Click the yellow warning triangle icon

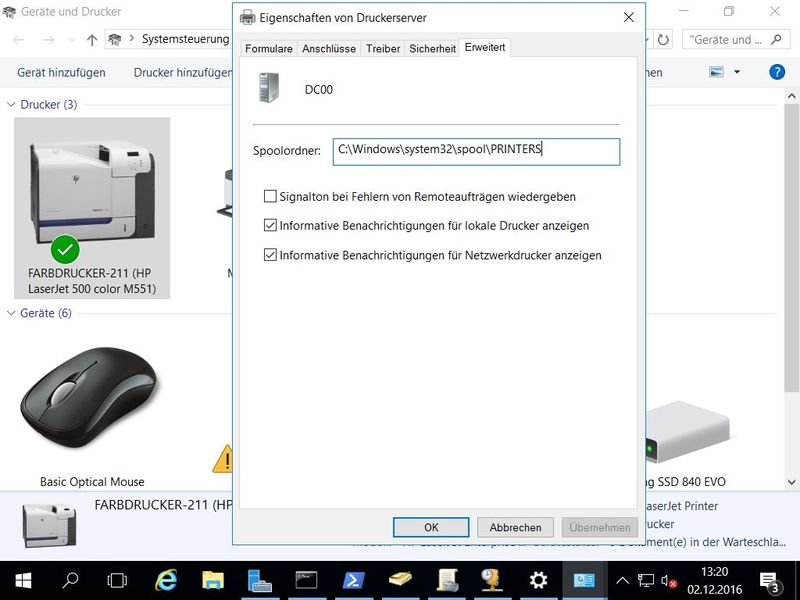click(x=223, y=459)
